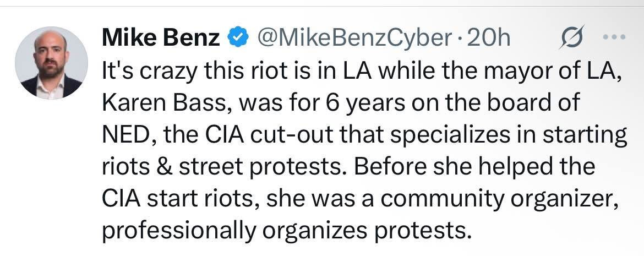Open the three-dot more options menu
This screenshot has width=644, height=256.
(x=614, y=37)
